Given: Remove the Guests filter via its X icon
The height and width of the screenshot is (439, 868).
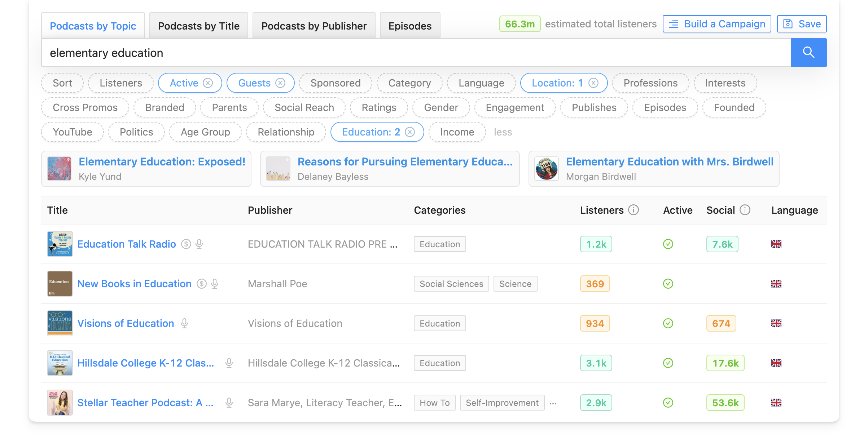Looking at the screenshot, I should point(281,83).
